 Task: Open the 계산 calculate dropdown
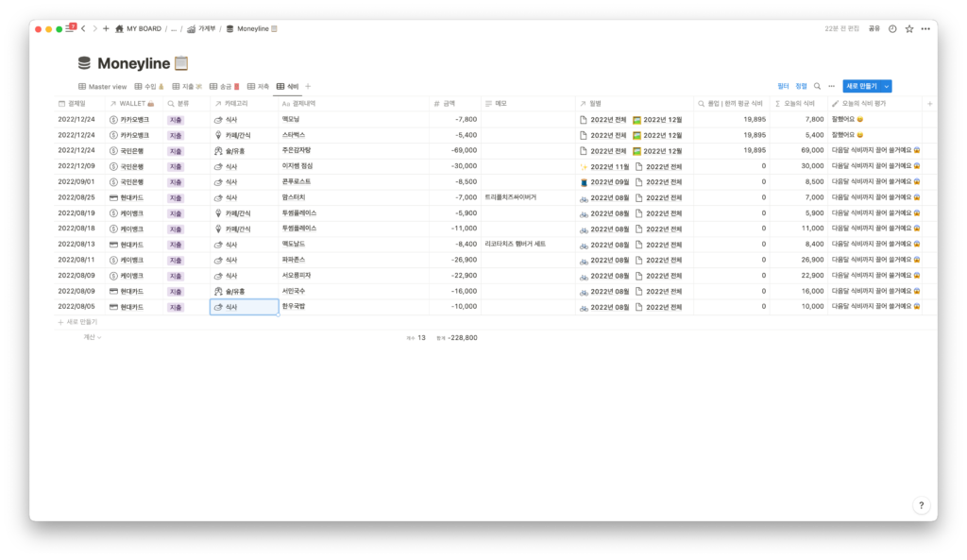click(92, 337)
